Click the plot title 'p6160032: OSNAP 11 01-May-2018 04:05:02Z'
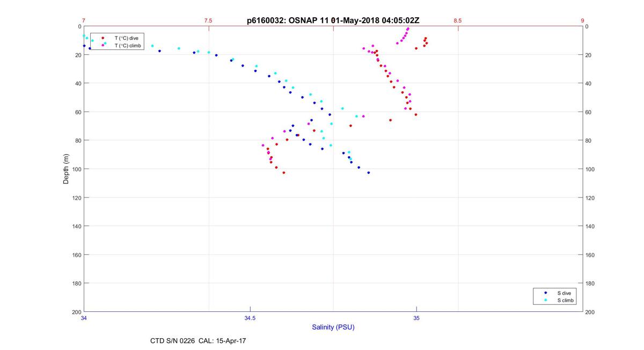 [x=333, y=21]
